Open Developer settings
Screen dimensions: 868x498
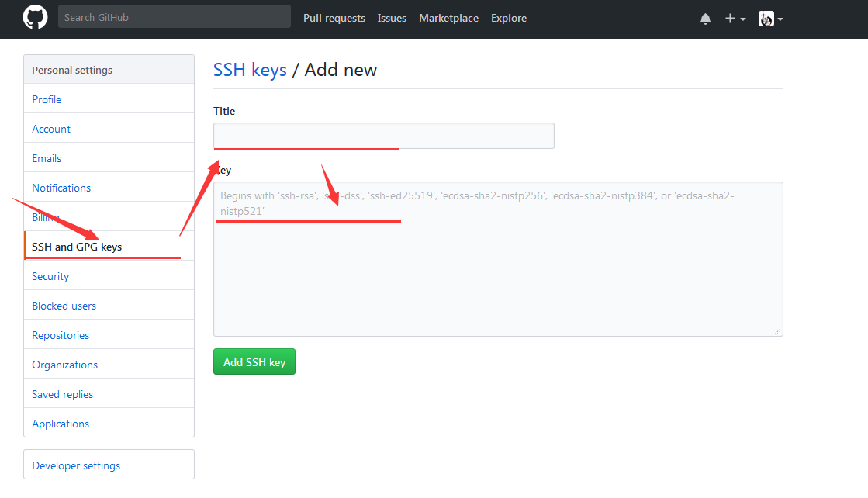click(76, 465)
